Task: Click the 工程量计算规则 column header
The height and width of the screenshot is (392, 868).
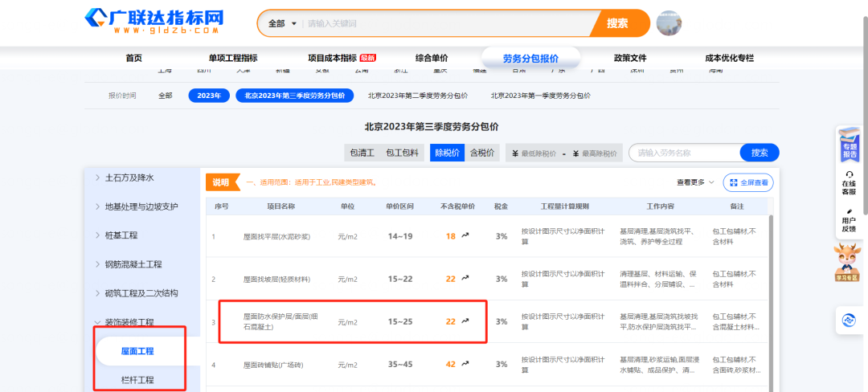Action: [x=565, y=206]
